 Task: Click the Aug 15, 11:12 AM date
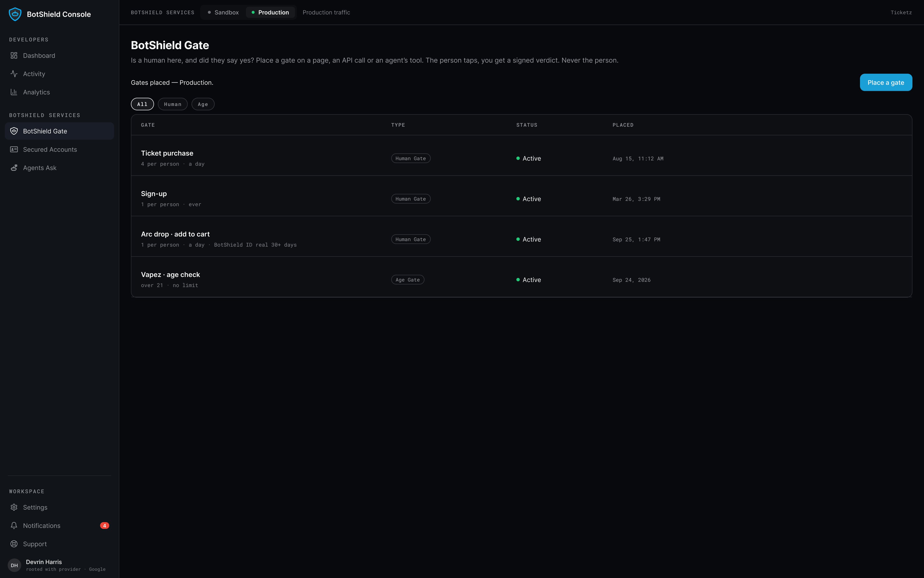click(x=638, y=159)
